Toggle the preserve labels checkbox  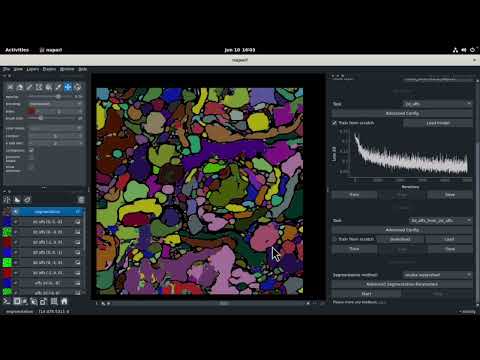click(31, 158)
